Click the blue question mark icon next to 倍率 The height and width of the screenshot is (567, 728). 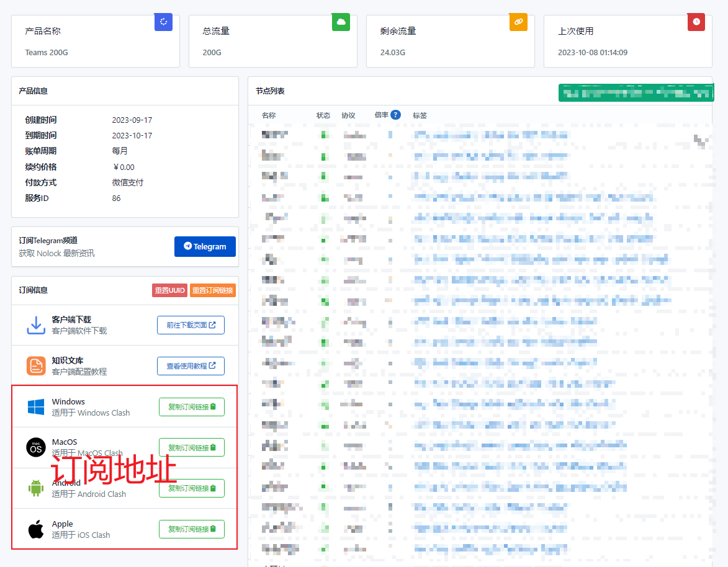click(x=395, y=115)
